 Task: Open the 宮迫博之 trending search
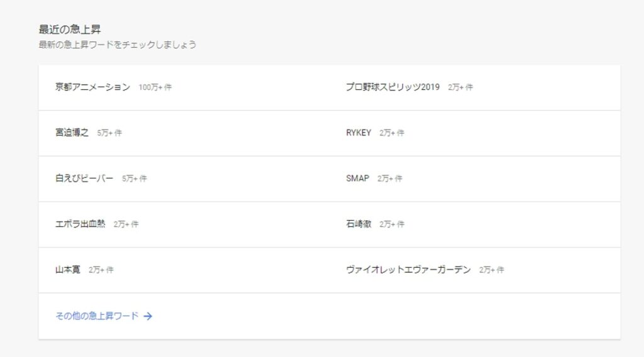pyautogui.click(x=72, y=133)
